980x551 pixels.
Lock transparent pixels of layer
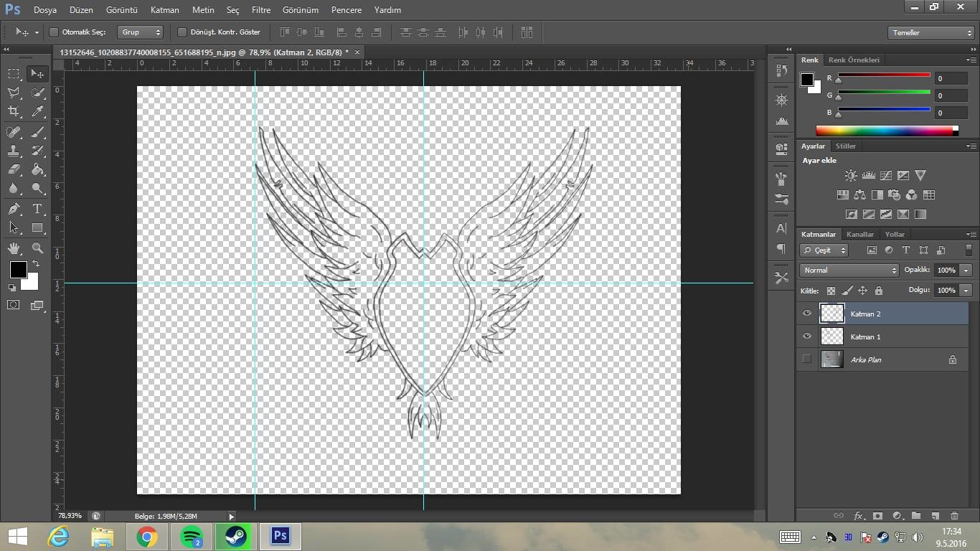coord(831,291)
